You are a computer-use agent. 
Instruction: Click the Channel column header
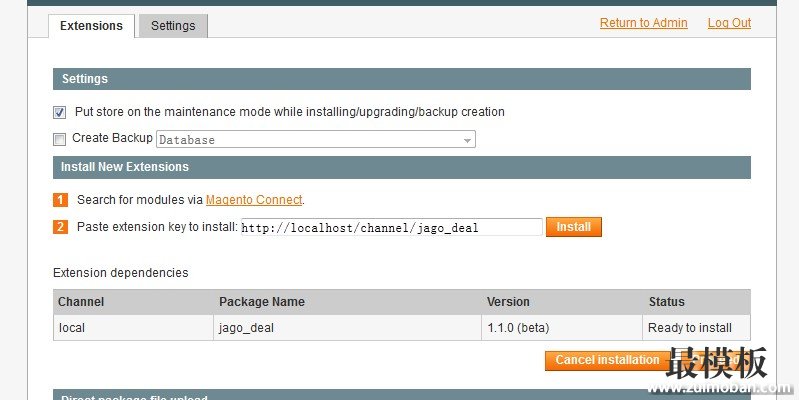coord(81,302)
